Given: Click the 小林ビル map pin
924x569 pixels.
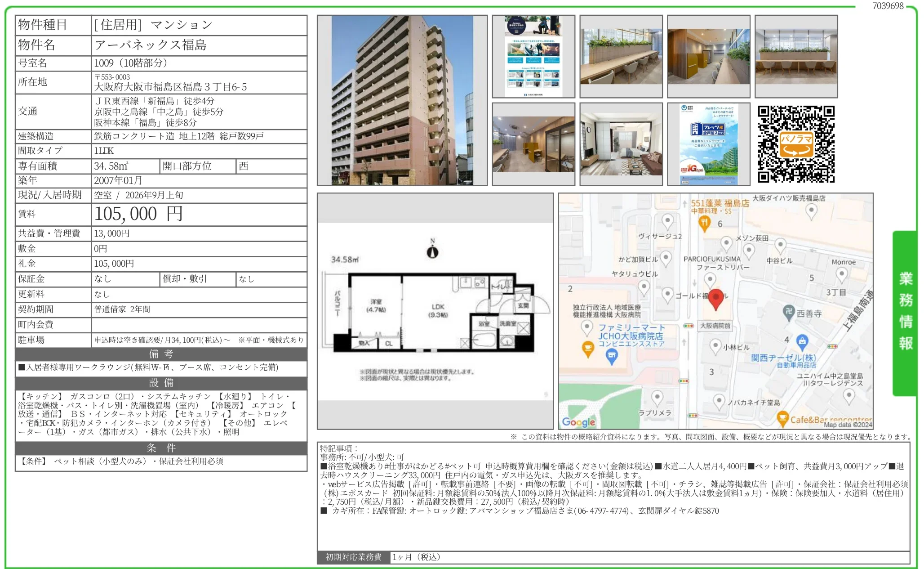Looking at the screenshot, I should coord(715,347).
